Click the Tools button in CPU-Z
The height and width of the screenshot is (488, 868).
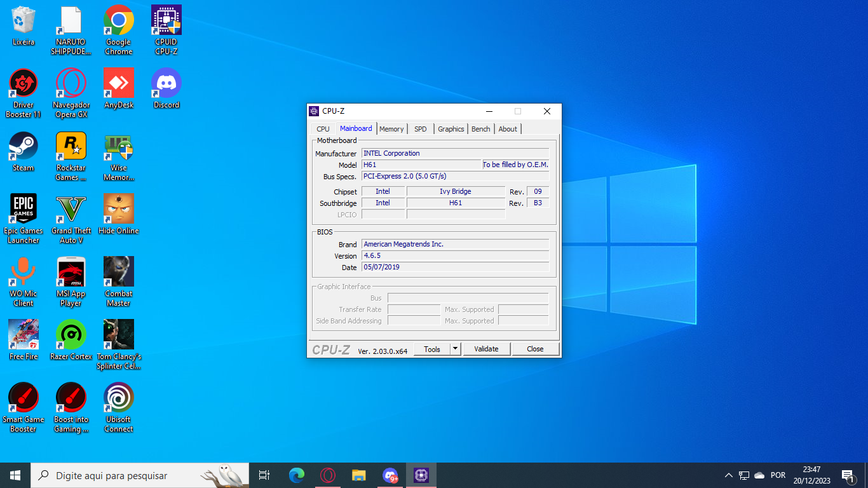coord(432,349)
